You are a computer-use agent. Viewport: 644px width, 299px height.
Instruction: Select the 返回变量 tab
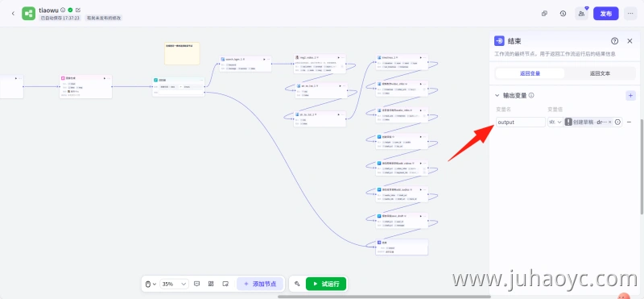tap(530, 73)
